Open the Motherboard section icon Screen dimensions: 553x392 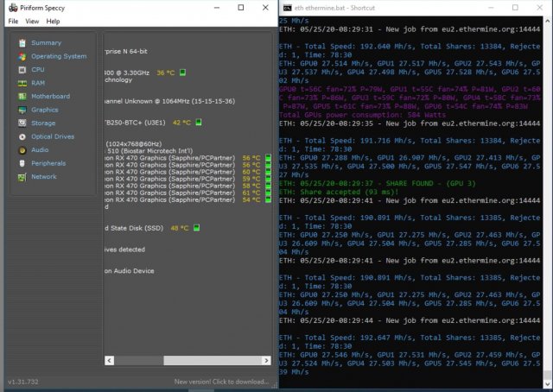(22, 96)
